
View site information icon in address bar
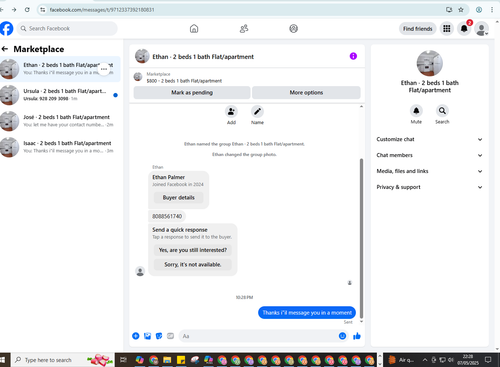(x=43, y=10)
